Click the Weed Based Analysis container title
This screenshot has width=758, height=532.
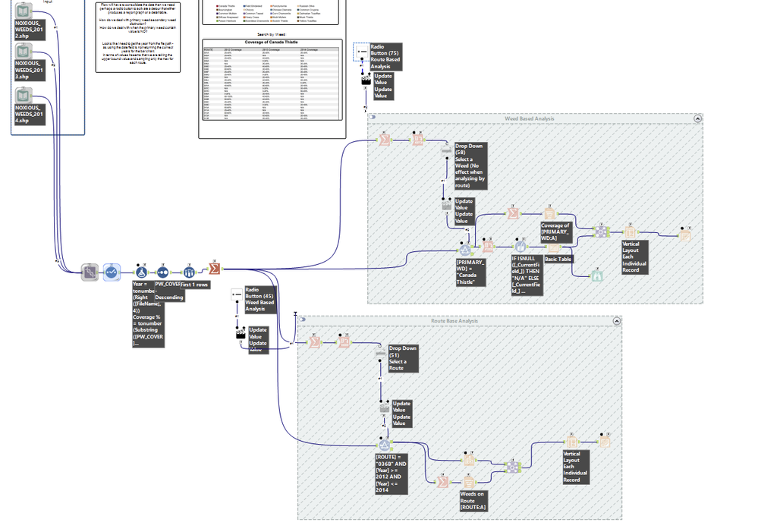[x=530, y=118]
